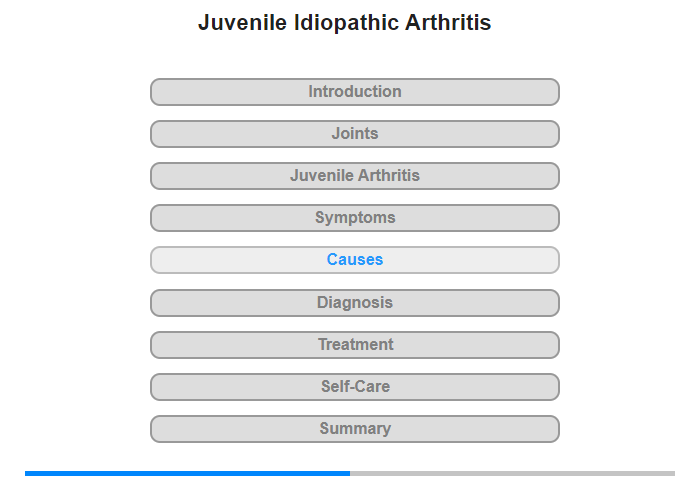Open the Symptoms section
Screen dimensions: 700x480
[354, 218]
